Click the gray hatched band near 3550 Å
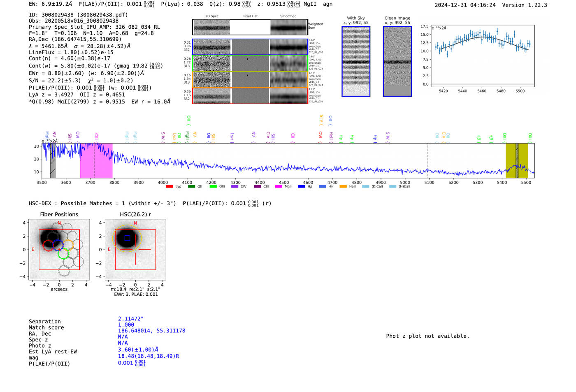This screenshot has width=576, height=392. [x=53, y=160]
